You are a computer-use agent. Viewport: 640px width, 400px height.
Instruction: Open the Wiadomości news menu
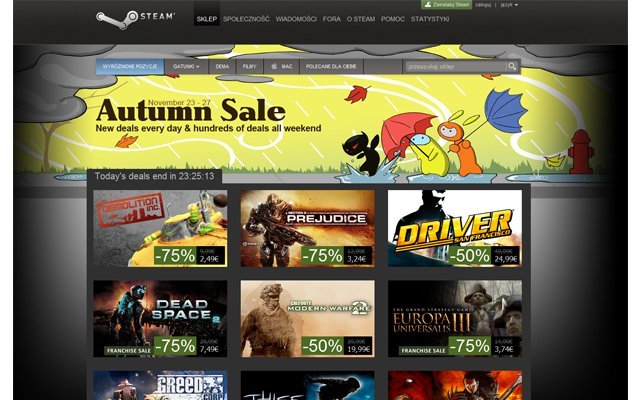(x=296, y=19)
